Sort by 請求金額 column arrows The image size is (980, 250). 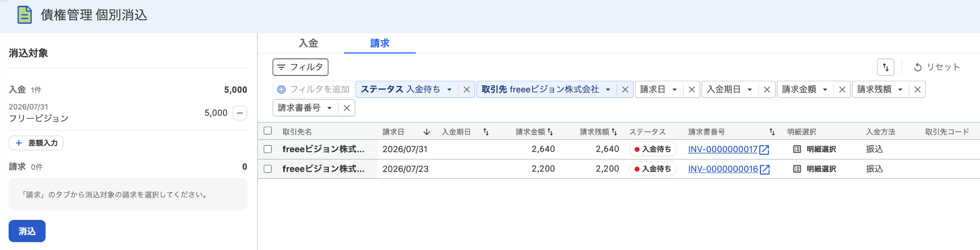[550, 132]
